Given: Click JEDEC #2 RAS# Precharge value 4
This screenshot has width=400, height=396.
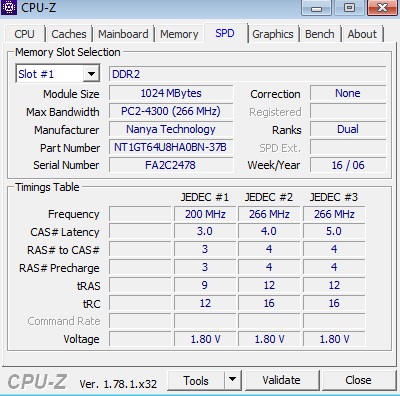Looking at the screenshot, I should tap(269, 267).
